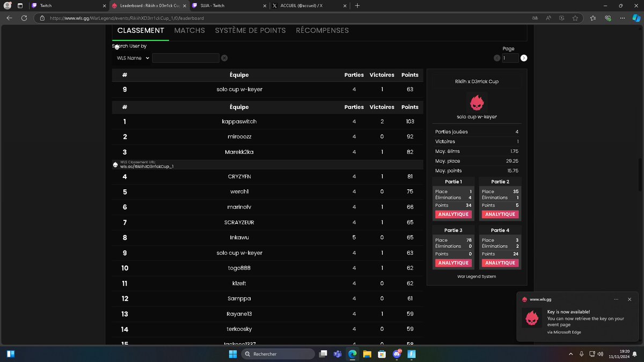The width and height of the screenshot is (644, 362).
Task: Select the SCRAYZEUR team row
Action: (x=268, y=222)
